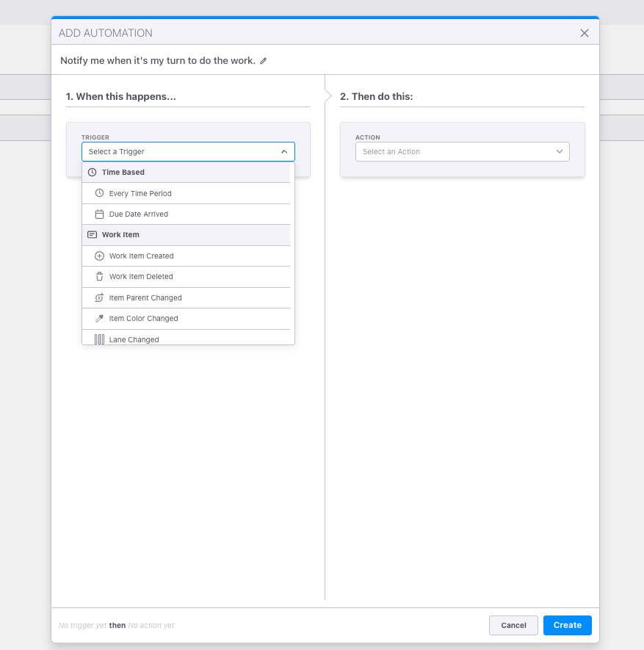Click the eyedropper icon for Item Color Changed
644x650 pixels.
pos(100,319)
